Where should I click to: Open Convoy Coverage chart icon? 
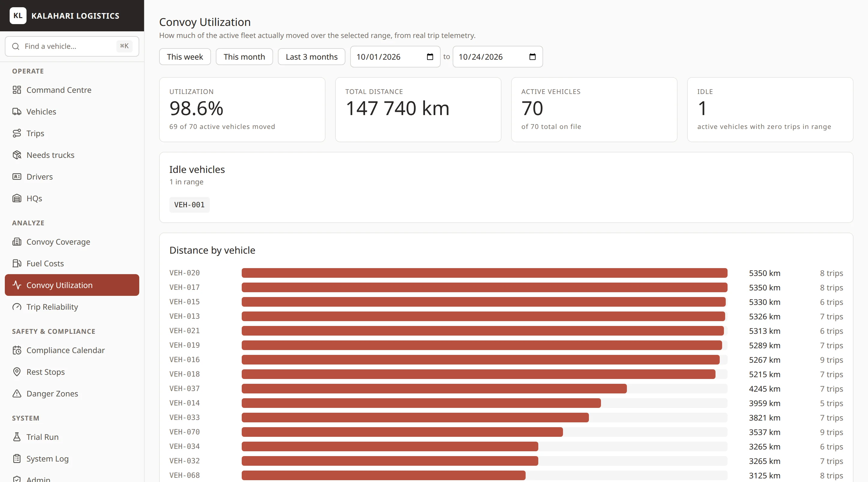17,242
